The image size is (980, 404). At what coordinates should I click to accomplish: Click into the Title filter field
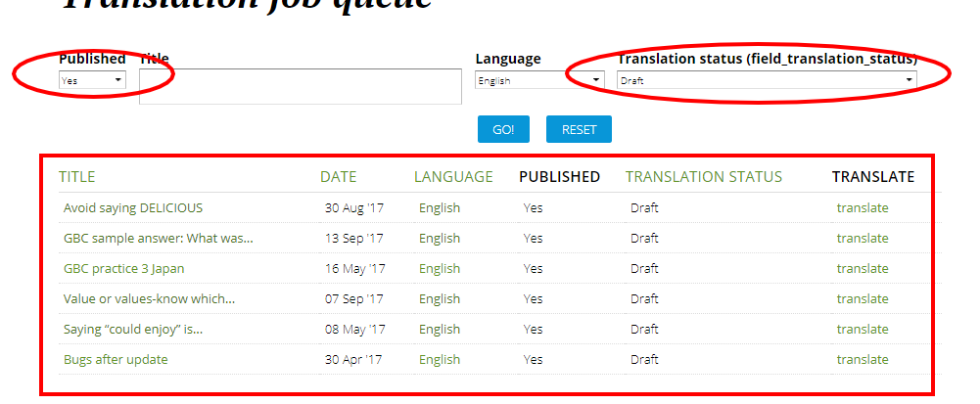(300, 86)
